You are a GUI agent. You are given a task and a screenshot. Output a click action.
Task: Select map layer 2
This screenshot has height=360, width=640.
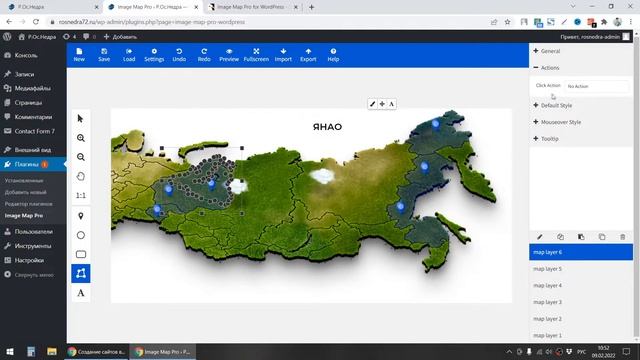pyautogui.click(x=581, y=319)
